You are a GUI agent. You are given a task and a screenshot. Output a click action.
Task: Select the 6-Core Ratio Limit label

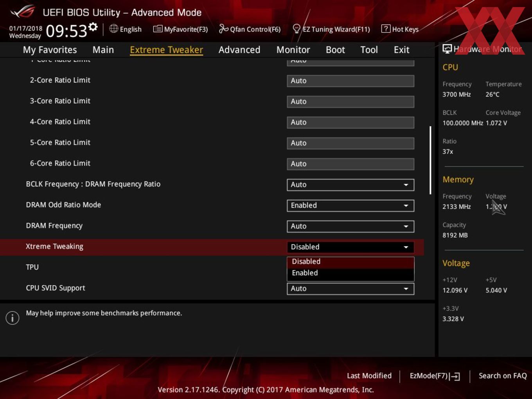click(x=60, y=164)
